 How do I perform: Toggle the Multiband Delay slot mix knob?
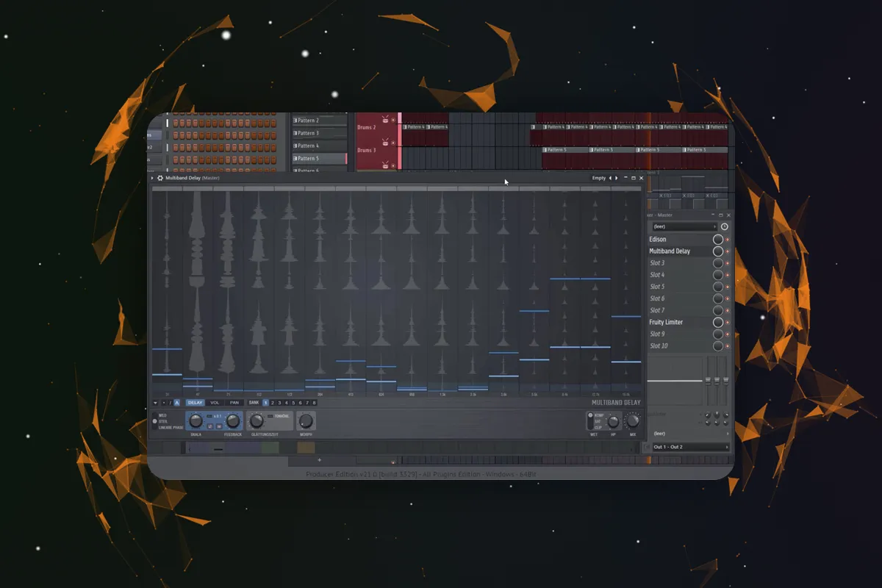pyautogui.click(x=718, y=251)
